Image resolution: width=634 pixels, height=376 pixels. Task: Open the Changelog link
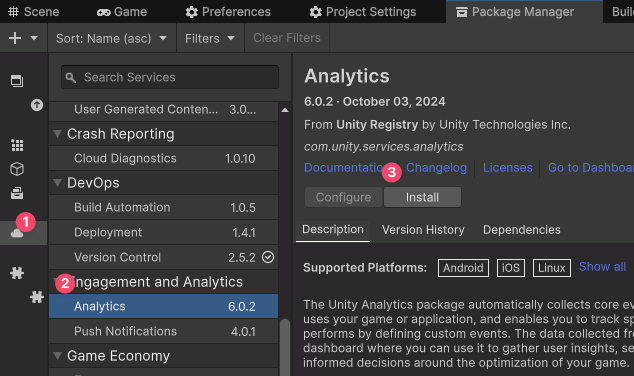[436, 167]
